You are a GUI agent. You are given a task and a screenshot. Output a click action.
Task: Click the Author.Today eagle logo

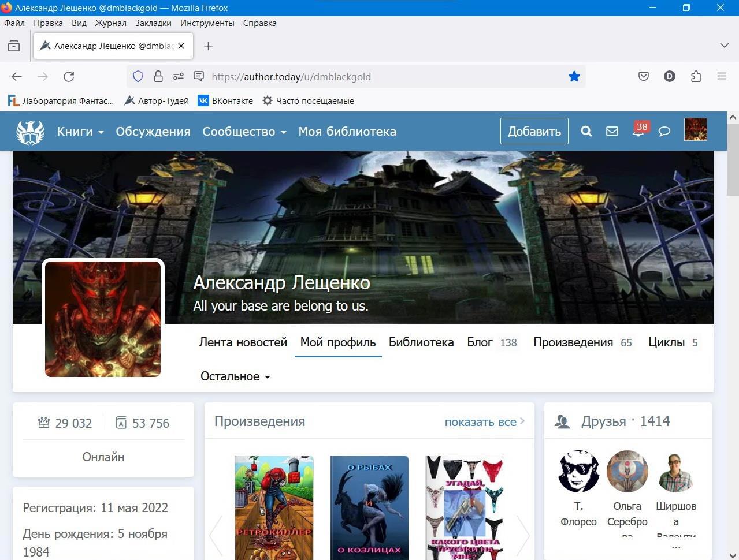[x=30, y=132]
